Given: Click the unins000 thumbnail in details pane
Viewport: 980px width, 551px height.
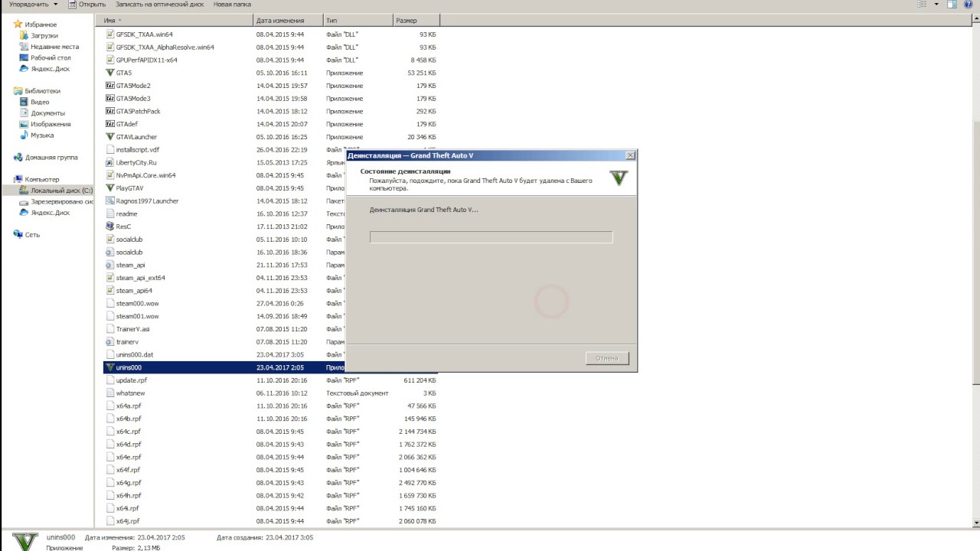Looking at the screenshot, I should pyautogui.click(x=25, y=540).
